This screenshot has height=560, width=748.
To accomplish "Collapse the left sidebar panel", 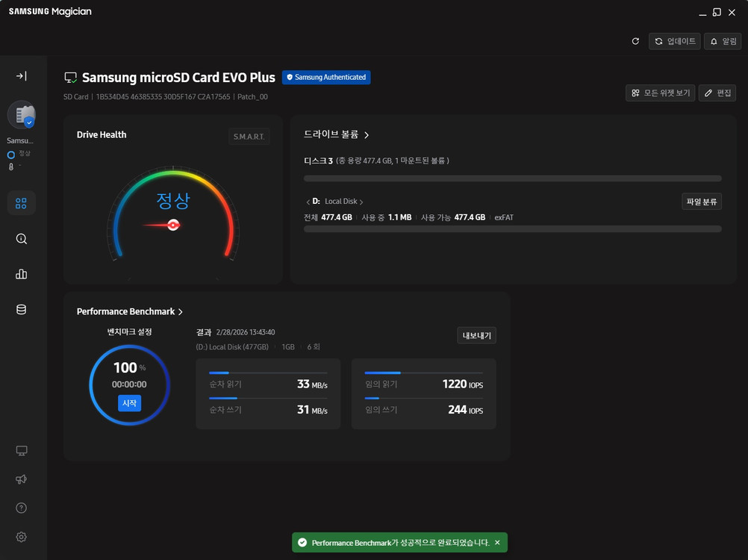I will (21, 76).
